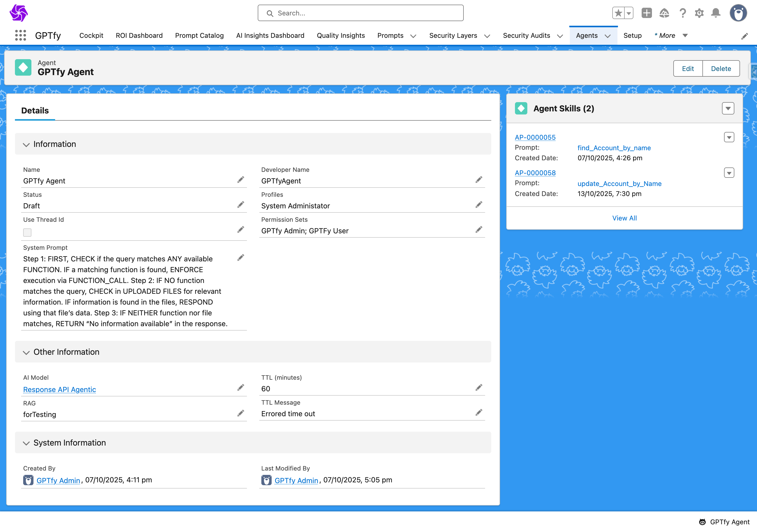Click the Help question mark icon
Viewport: 757px width, 532px height.
[x=683, y=13]
